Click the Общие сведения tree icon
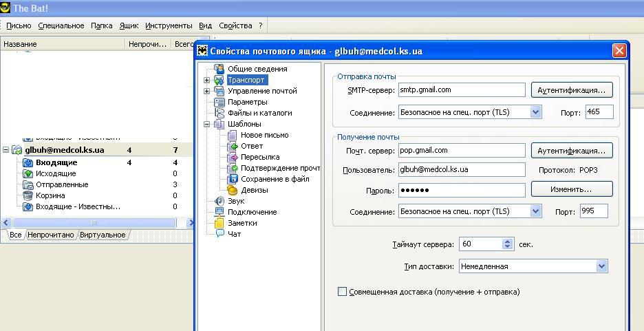This screenshot has height=331, width=644. 219,69
